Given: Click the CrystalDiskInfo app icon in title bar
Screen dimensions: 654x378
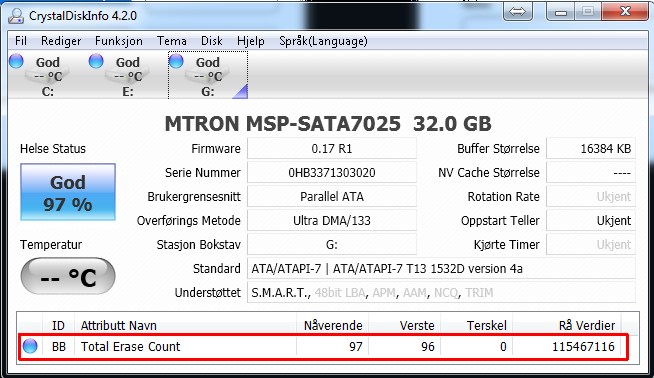Looking at the screenshot, I should tap(16, 16).
